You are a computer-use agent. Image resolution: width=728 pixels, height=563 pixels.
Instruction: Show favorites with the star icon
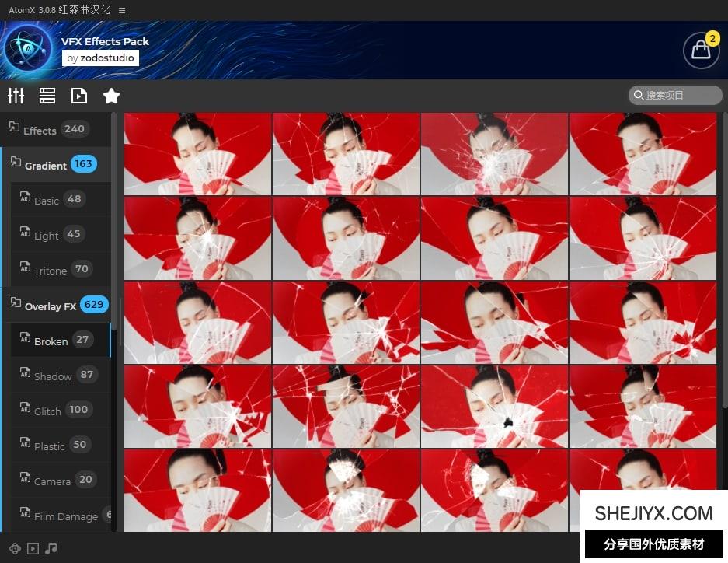point(111,96)
